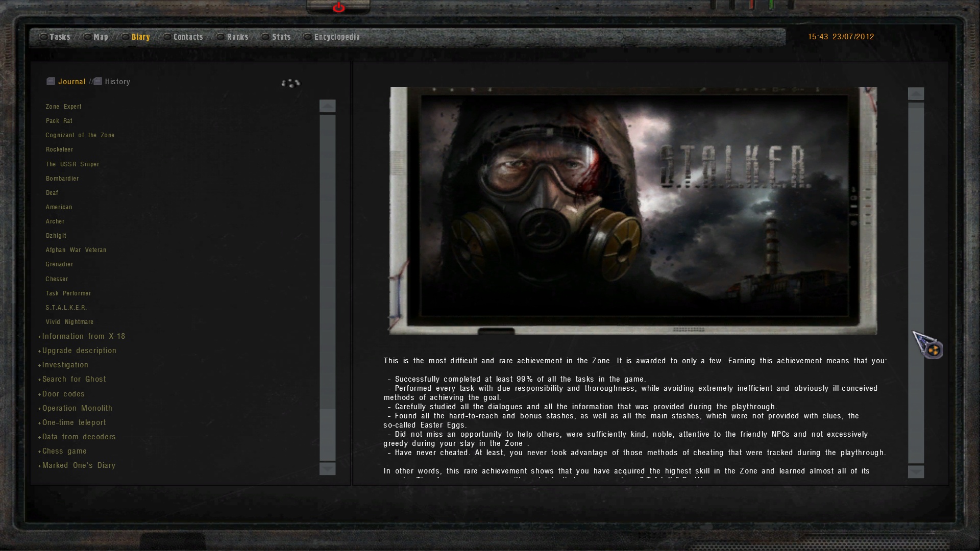Click the spinning dots icon near History
Image resolution: width=980 pixels, height=551 pixels.
(291, 83)
